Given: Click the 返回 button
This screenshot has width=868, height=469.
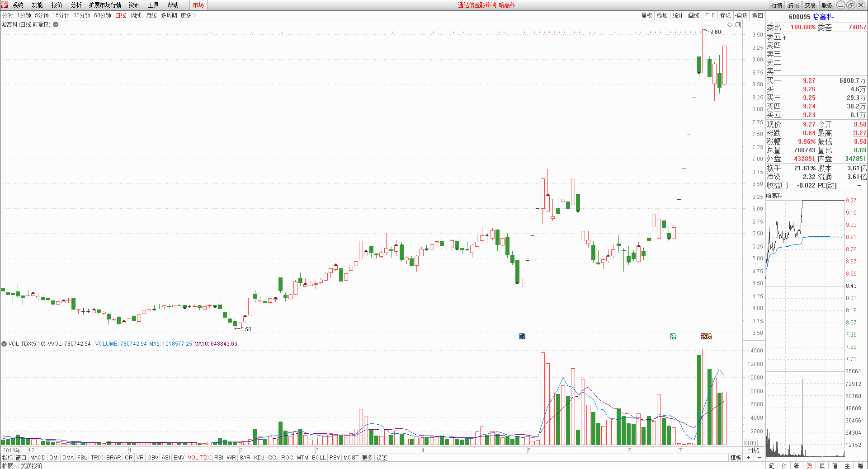Looking at the screenshot, I should pos(758,15).
